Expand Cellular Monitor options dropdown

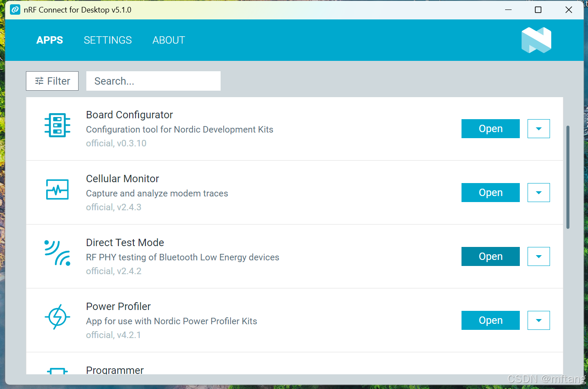[539, 193]
